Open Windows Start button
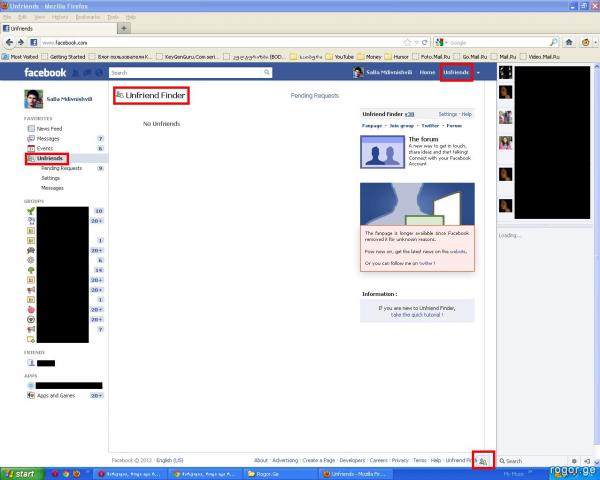The height and width of the screenshot is (480, 600). [20, 474]
